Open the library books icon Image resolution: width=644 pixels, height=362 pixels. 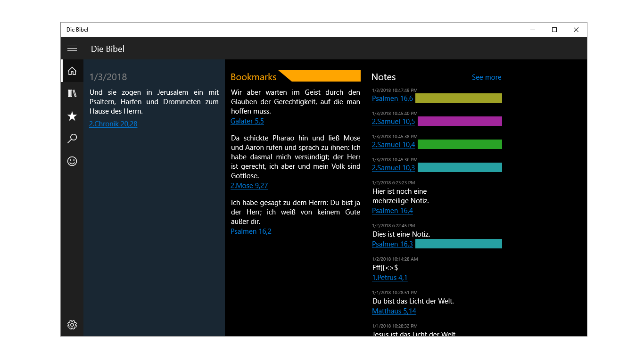click(72, 93)
